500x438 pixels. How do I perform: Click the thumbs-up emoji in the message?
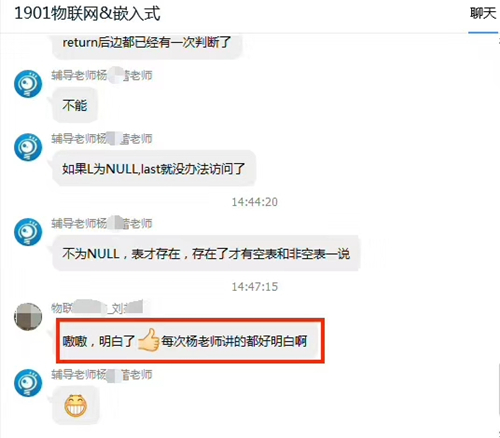click(149, 340)
